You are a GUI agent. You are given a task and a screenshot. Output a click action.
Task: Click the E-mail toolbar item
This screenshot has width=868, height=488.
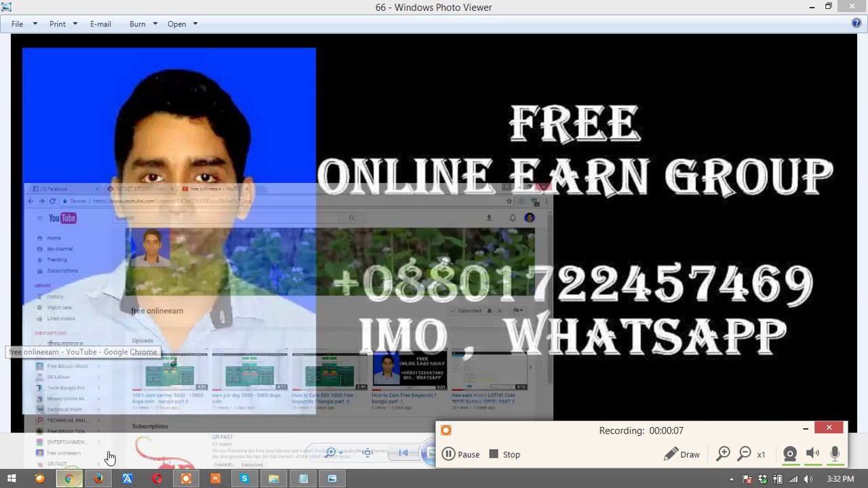[x=100, y=24]
